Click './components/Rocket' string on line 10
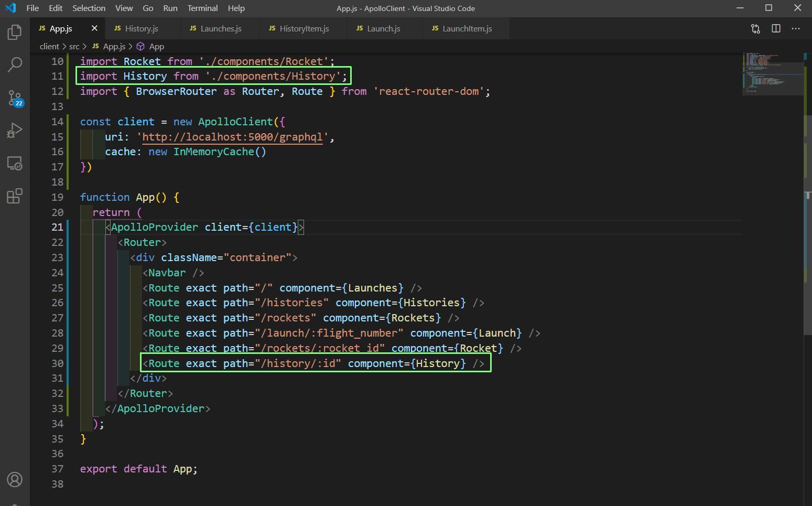 click(264, 61)
